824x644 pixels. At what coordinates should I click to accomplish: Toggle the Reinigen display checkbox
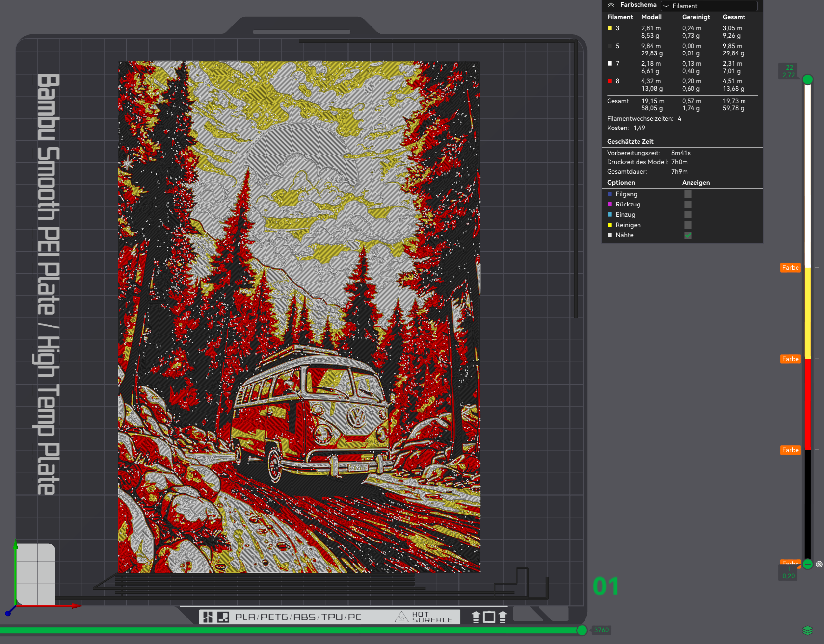coord(688,225)
